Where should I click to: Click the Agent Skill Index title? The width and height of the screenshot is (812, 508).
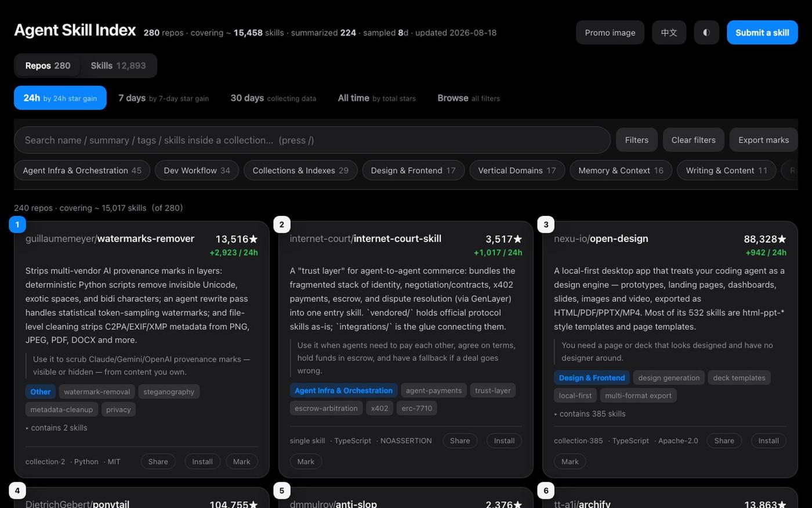75,30
